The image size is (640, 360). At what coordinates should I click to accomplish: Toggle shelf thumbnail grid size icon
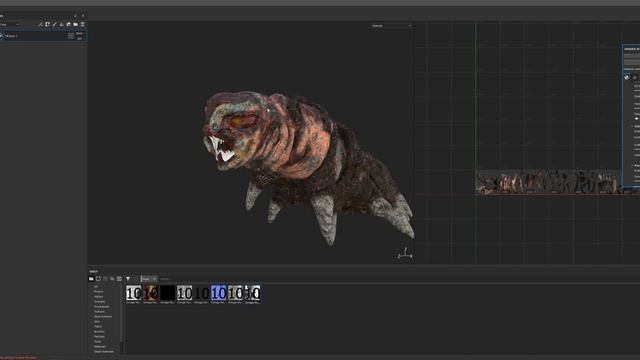click(x=119, y=279)
